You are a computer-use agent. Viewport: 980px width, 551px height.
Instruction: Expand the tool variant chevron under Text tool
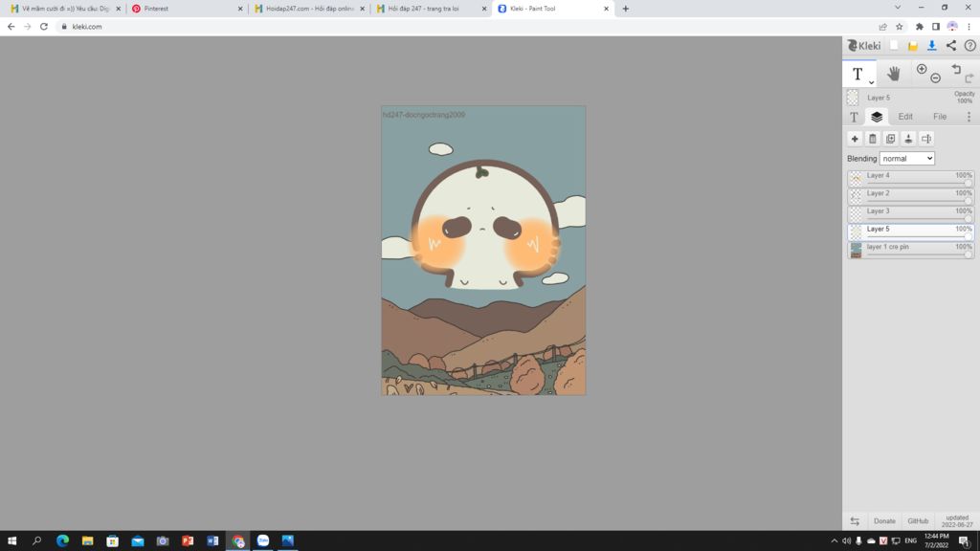(x=871, y=82)
